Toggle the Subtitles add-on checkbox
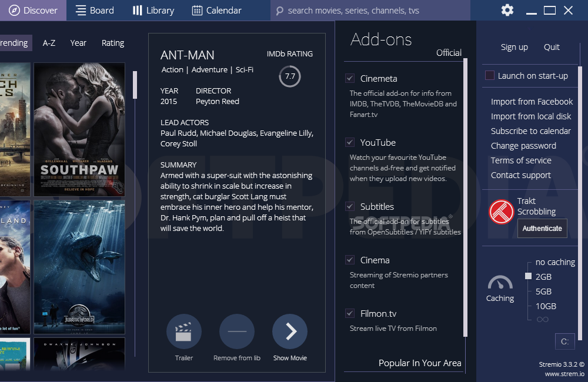 350,206
